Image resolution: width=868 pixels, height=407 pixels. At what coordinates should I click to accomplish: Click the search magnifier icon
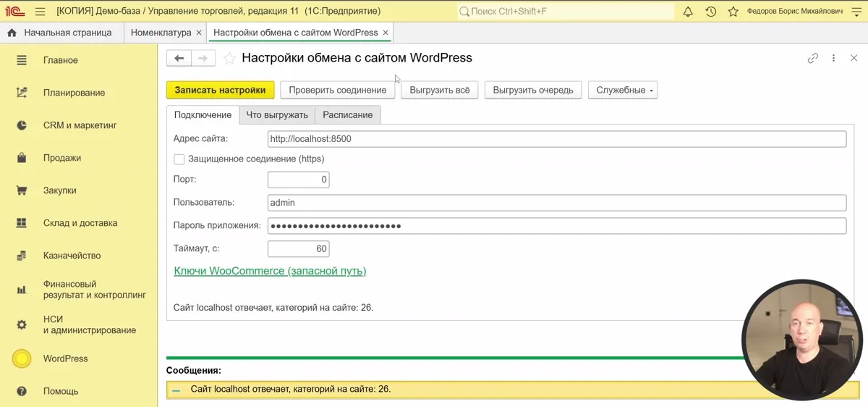click(464, 12)
